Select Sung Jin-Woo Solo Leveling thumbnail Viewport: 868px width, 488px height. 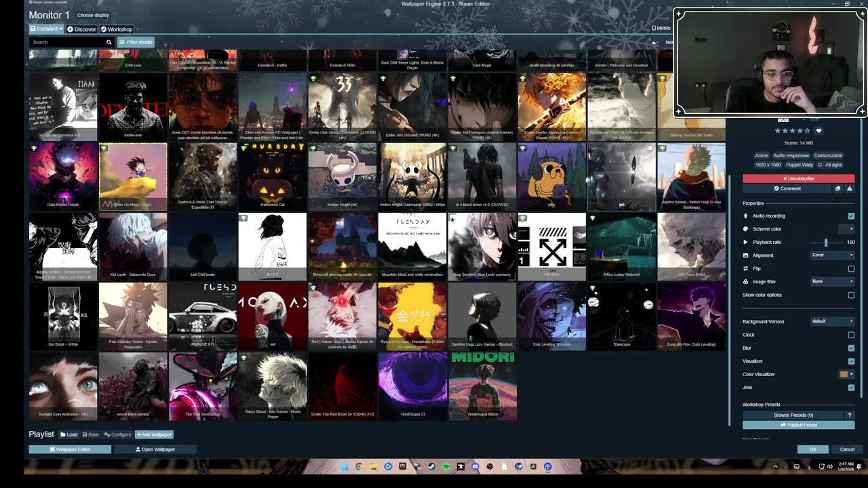tap(691, 315)
